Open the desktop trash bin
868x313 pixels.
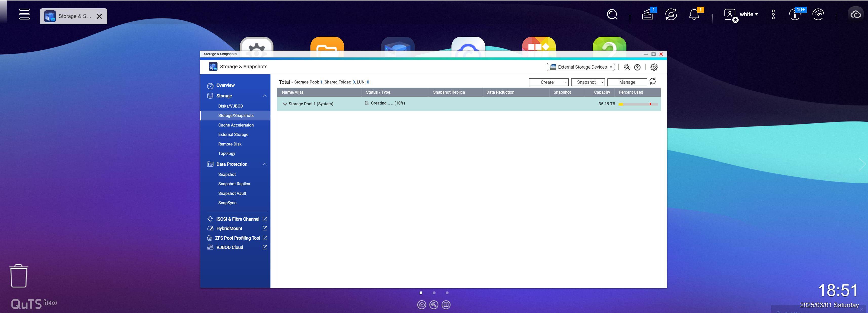click(19, 276)
